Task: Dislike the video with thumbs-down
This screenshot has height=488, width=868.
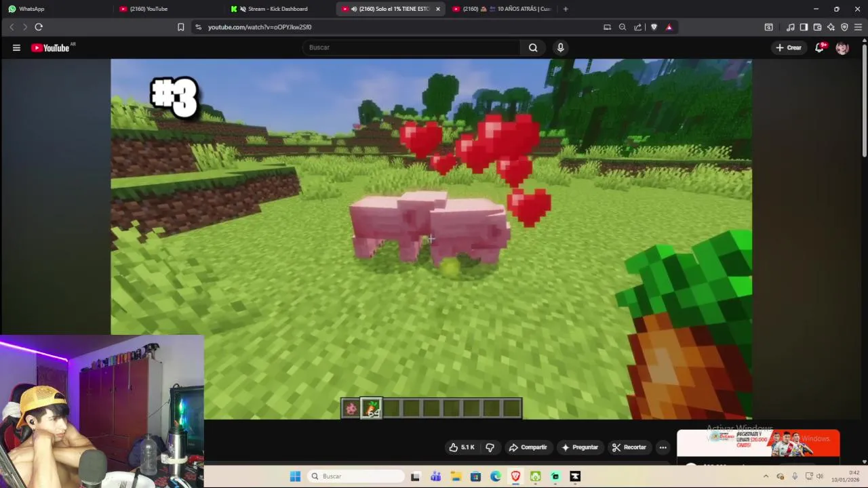Action: [x=490, y=447]
